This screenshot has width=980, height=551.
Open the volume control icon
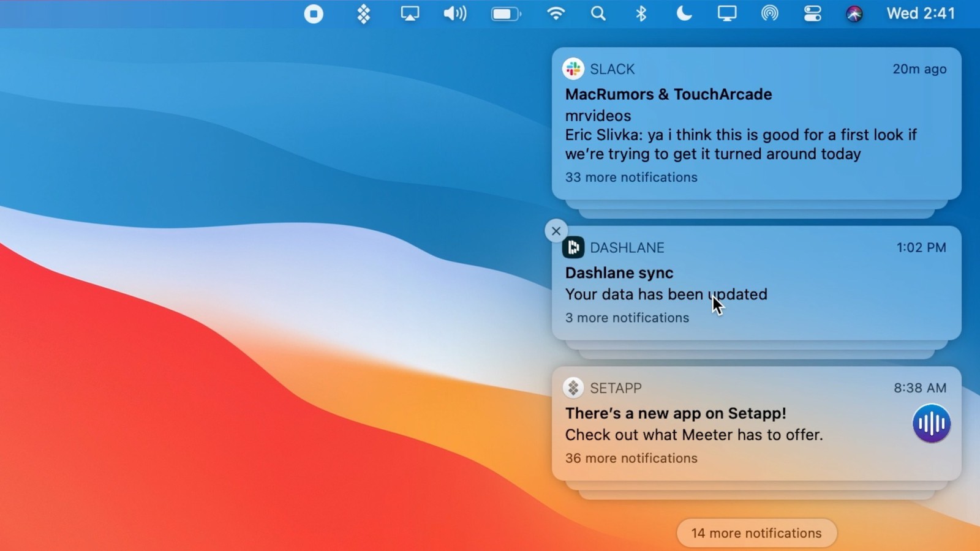454,13
